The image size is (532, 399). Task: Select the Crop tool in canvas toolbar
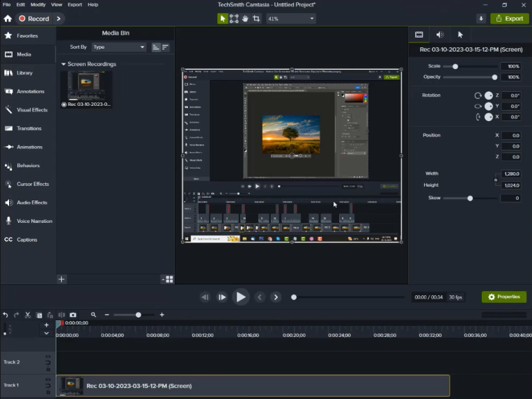pyautogui.click(x=257, y=19)
